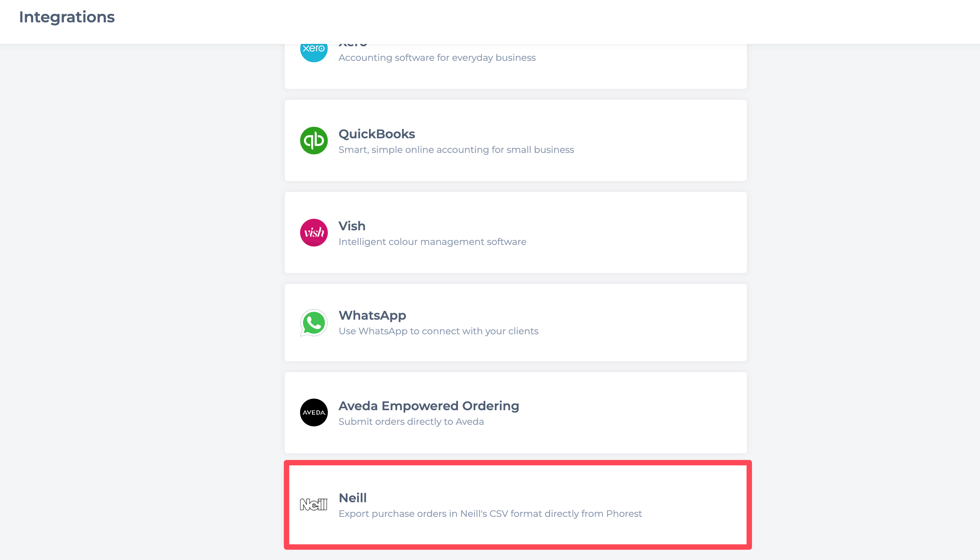Open the Vish integration title
This screenshot has height=560, width=980.
[352, 226]
